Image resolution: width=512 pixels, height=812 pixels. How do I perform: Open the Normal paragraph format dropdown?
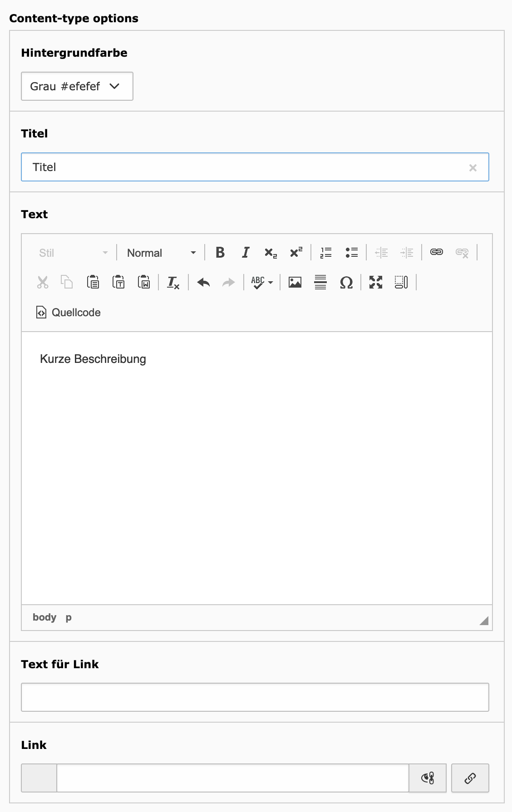point(161,253)
